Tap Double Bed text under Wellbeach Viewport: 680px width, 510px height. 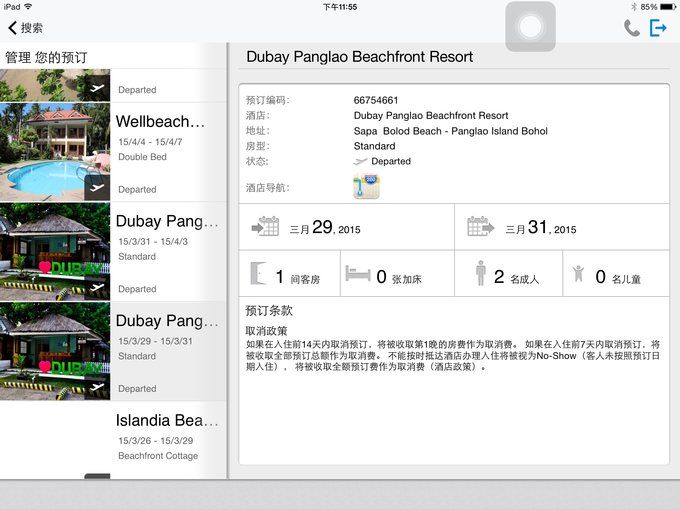pyautogui.click(x=142, y=157)
